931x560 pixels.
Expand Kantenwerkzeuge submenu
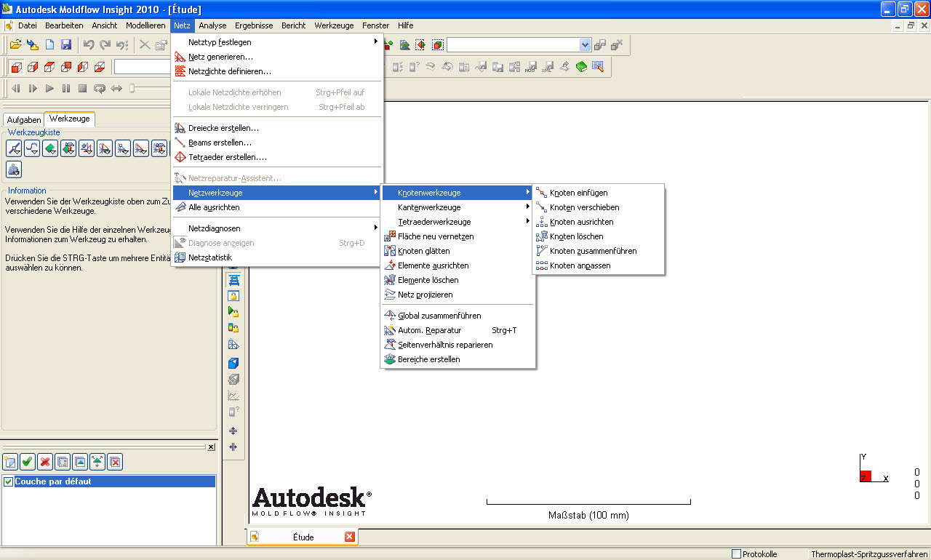pos(458,207)
